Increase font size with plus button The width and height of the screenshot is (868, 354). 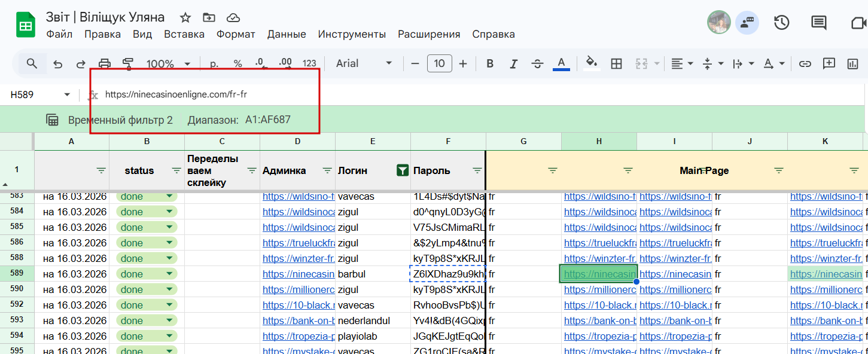463,63
